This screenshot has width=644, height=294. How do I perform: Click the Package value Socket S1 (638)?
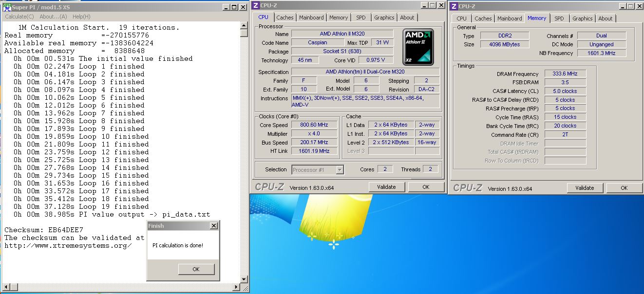coord(342,51)
